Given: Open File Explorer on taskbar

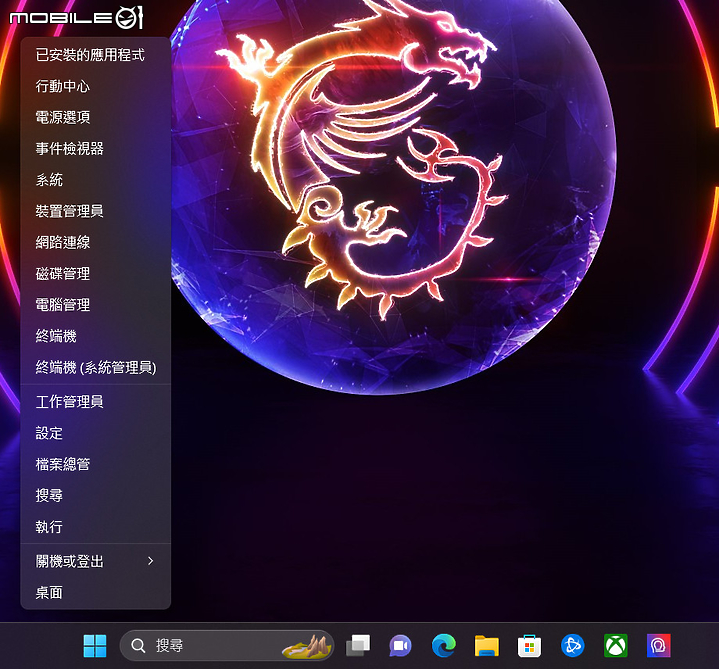Looking at the screenshot, I should tap(487, 646).
